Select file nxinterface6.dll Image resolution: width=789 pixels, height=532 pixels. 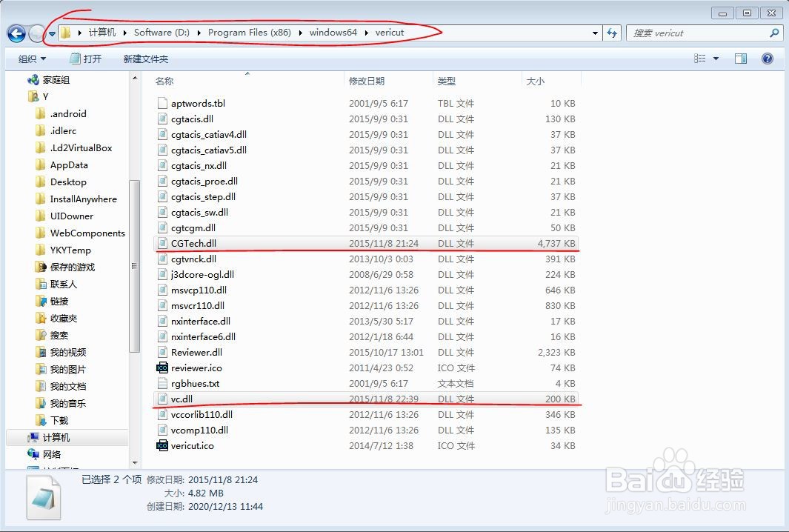[203, 336]
